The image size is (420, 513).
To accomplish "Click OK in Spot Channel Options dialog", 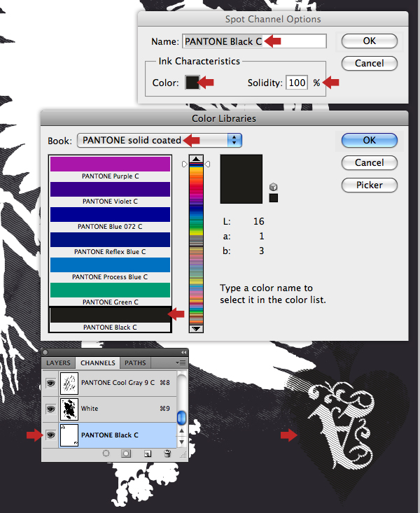I will click(370, 41).
